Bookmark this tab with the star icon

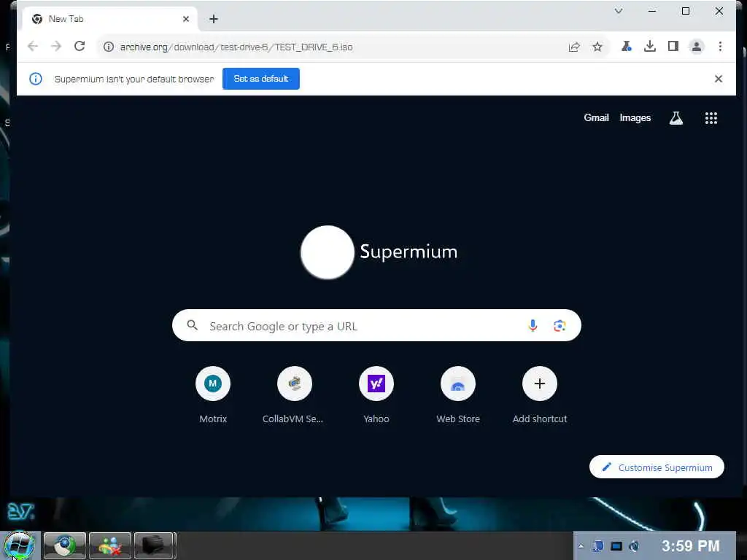point(597,47)
